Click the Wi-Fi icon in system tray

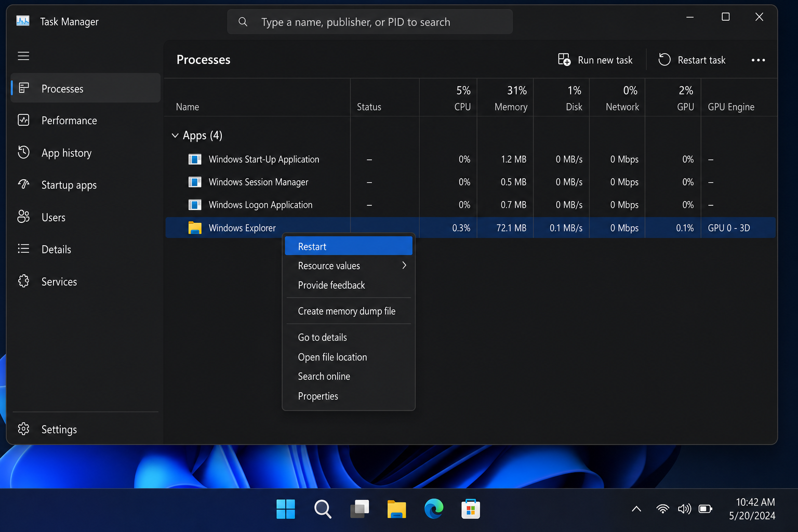[x=662, y=509]
